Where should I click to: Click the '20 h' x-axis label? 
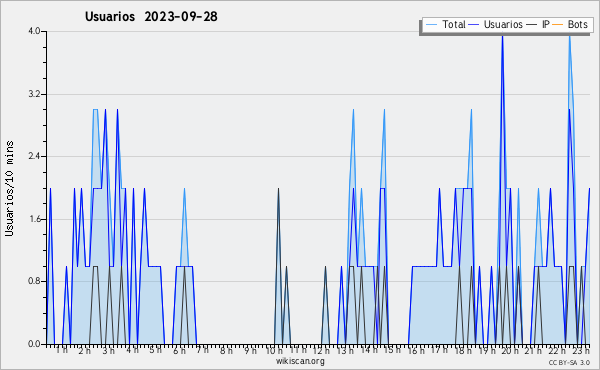click(510, 350)
